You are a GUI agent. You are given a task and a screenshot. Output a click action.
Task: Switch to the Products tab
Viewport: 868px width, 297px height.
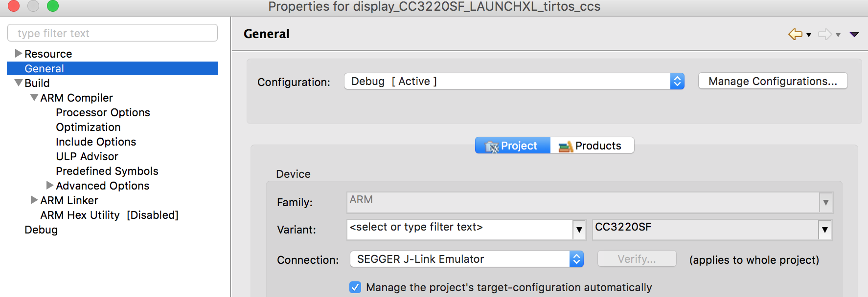click(x=592, y=146)
